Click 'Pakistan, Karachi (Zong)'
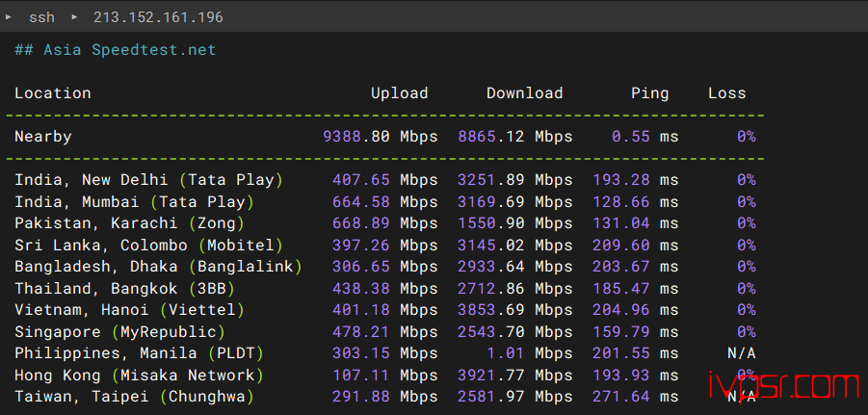The width and height of the screenshot is (868, 415). click(129, 223)
